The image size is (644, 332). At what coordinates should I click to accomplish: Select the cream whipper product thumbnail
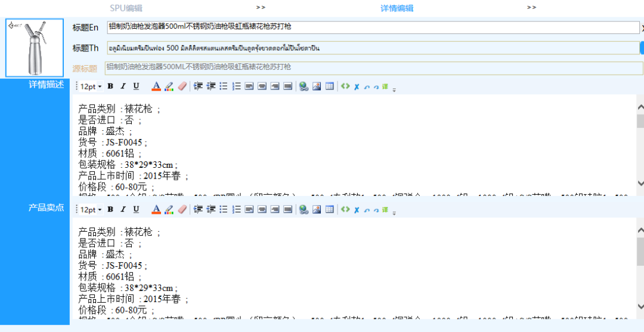click(35, 48)
